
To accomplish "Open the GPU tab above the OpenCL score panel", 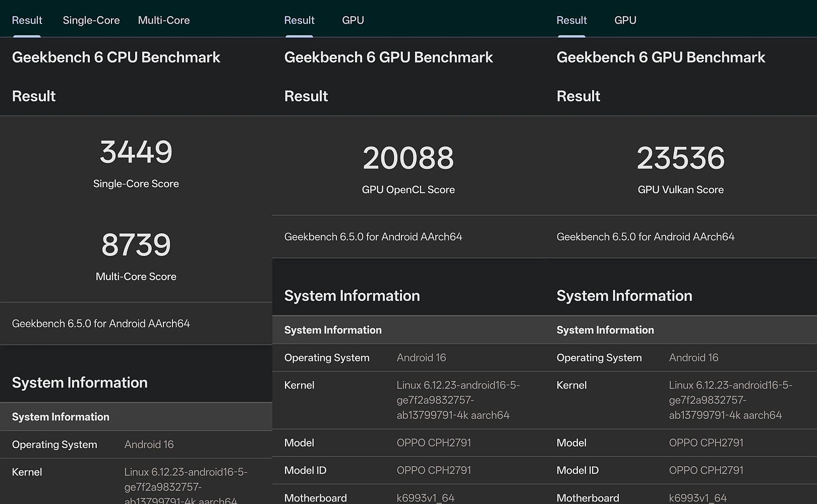I will click(x=353, y=20).
